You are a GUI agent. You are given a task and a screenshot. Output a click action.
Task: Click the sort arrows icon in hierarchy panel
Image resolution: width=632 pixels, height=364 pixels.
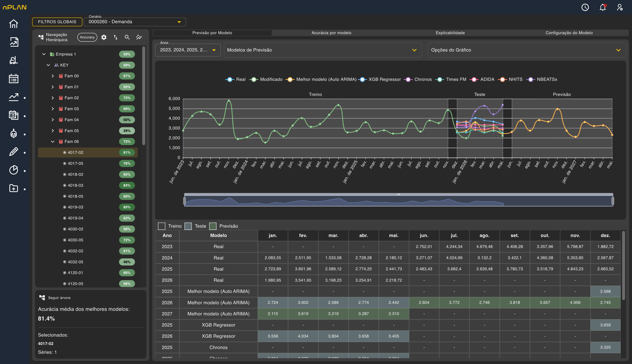[115, 37]
